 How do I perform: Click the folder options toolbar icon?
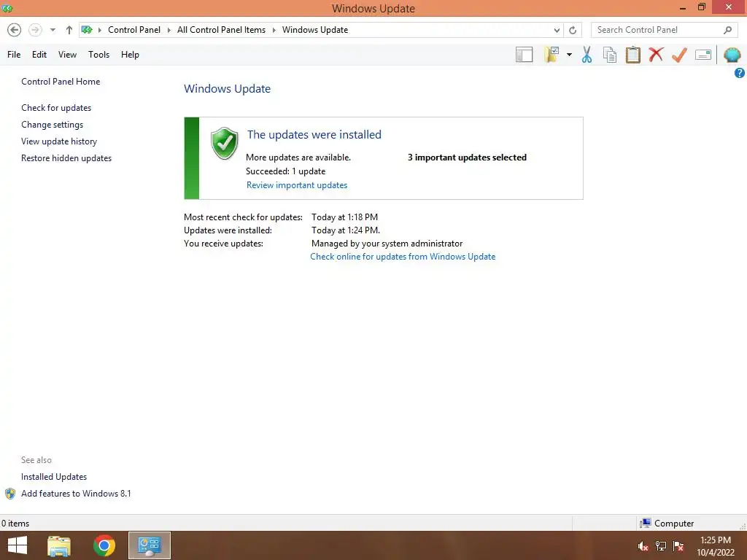(x=551, y=55)
